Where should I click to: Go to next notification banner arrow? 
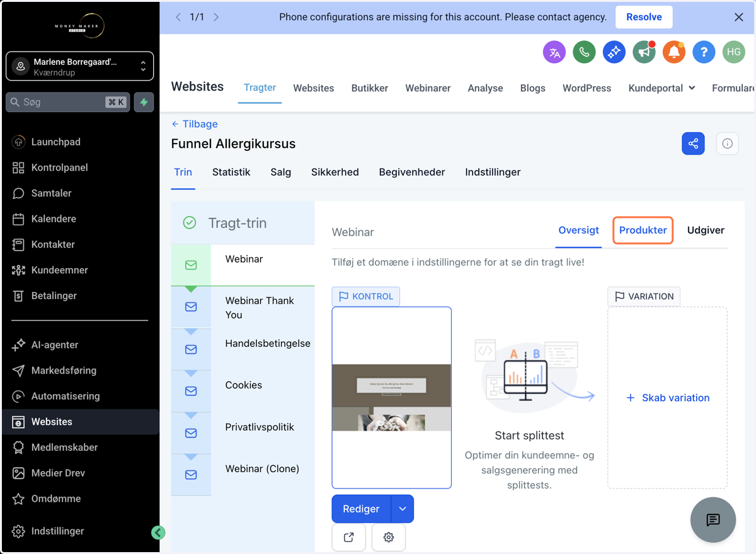216,17
